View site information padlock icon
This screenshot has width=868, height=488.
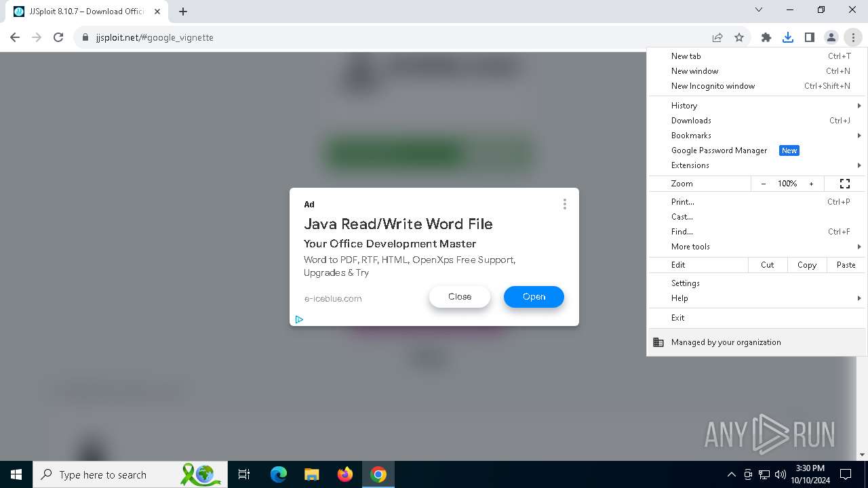coord(85,37)
